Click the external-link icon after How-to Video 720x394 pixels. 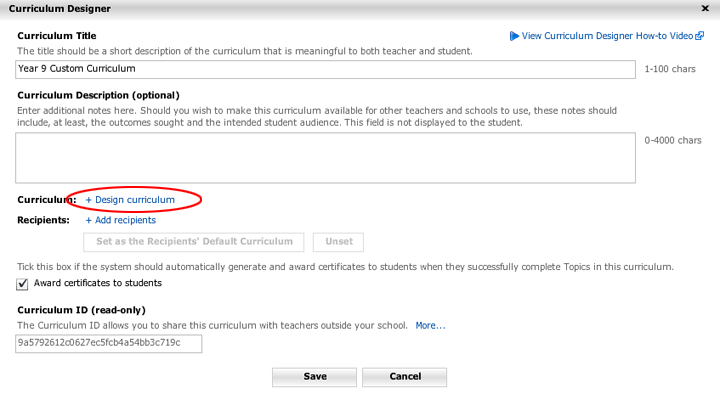[x=699, y=36]
